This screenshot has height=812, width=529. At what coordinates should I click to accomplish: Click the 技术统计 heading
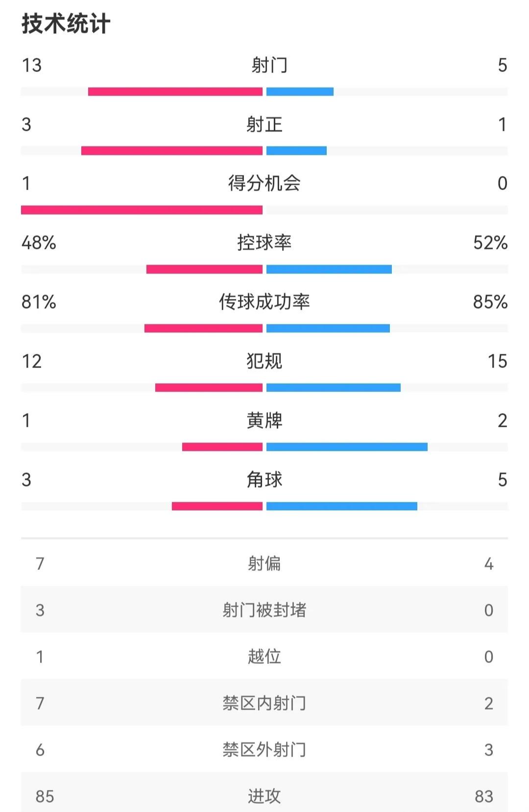(x=66, y=24)
